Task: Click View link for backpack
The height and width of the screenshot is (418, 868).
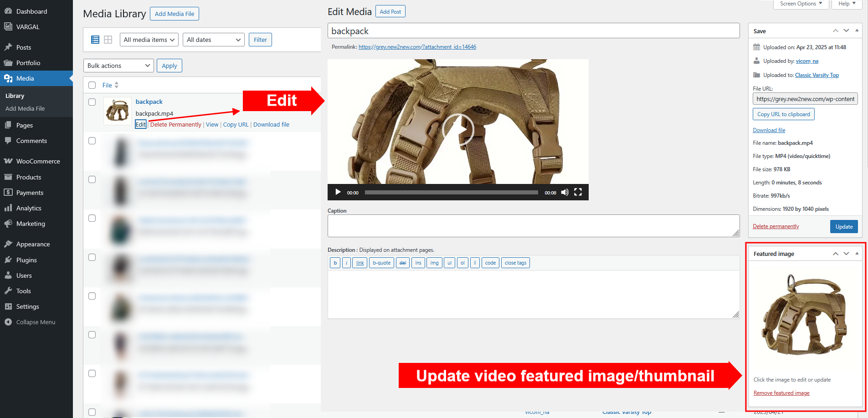Action: coord(212,124)
